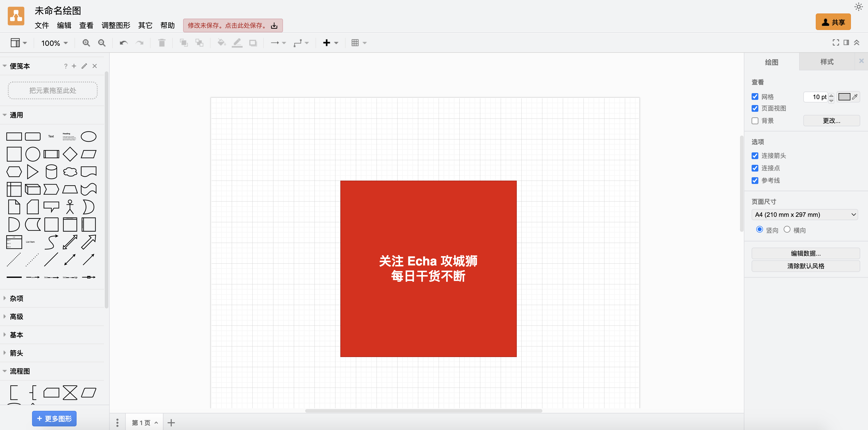Add a new page with plus icon

[171, 422]
